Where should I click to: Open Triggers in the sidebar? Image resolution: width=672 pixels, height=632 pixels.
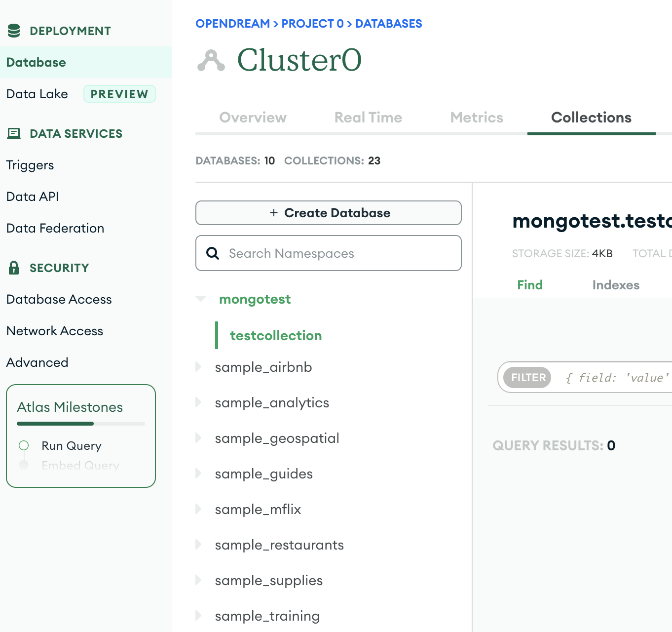pos(30,165)
